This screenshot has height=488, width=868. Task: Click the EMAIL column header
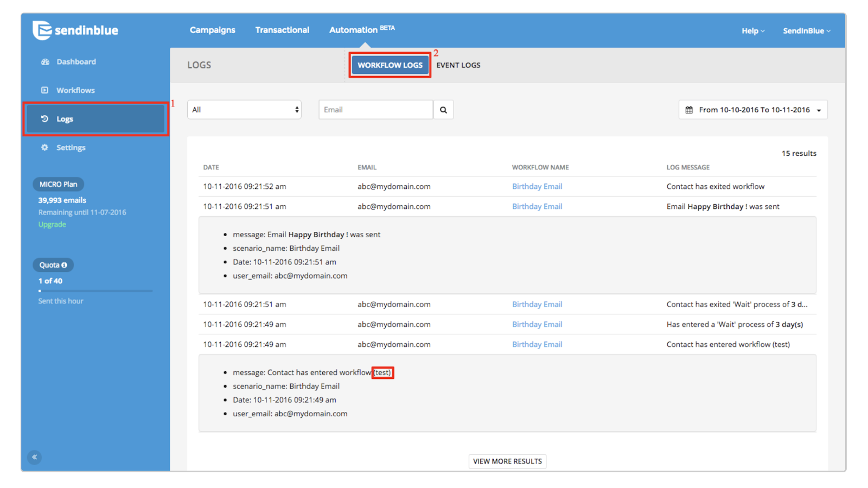coord(367,167)
